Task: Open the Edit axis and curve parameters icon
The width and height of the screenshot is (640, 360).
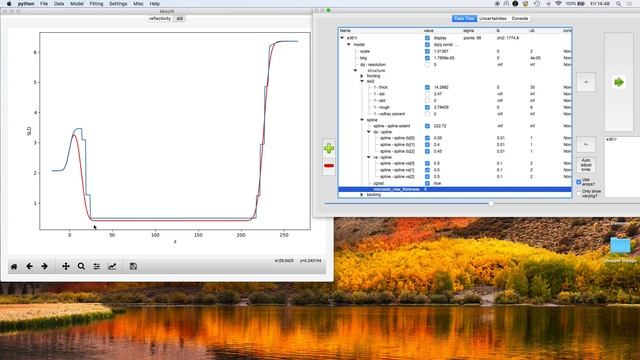Action: coord(112,267)
